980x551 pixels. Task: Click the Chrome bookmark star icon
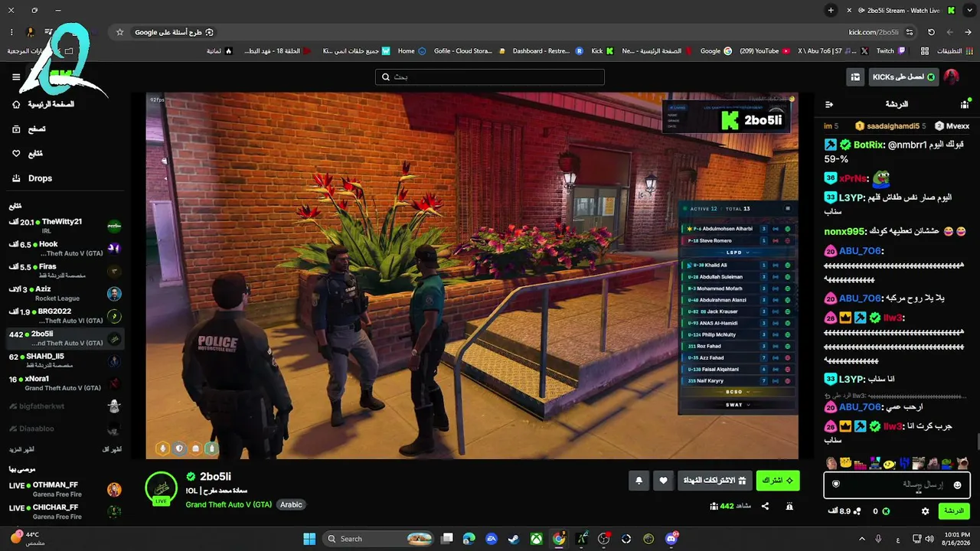point(119,32)
